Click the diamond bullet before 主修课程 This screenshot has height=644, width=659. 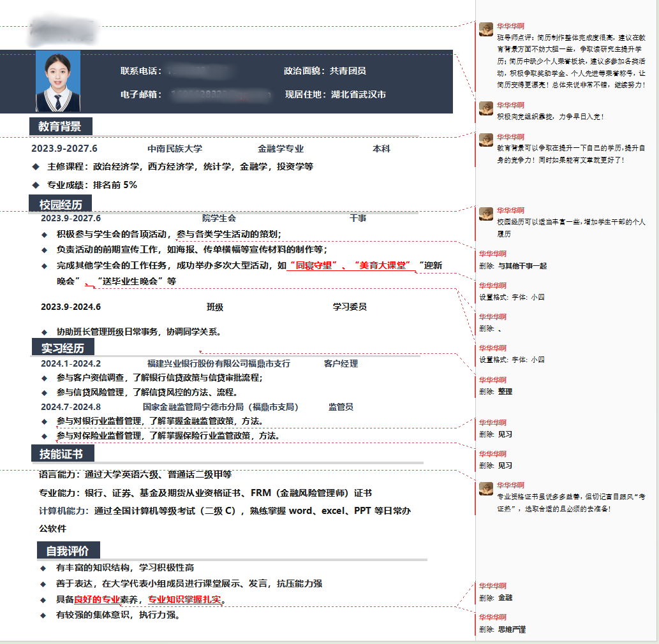[36, 167]
